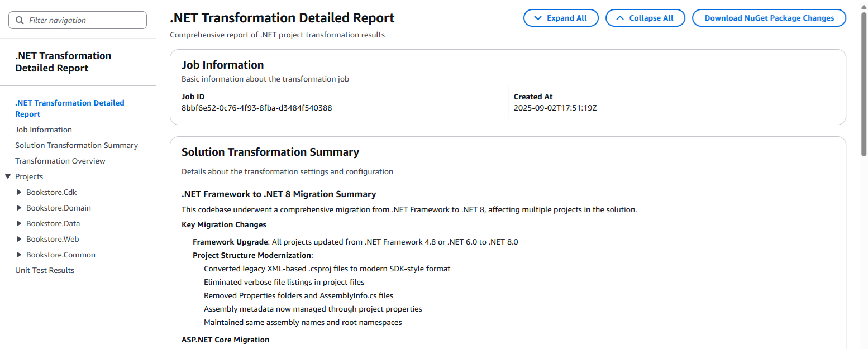
Task: Click the chevron-up icon on Collapse All button
Action: pyautogui.click(x=620, y=17)
